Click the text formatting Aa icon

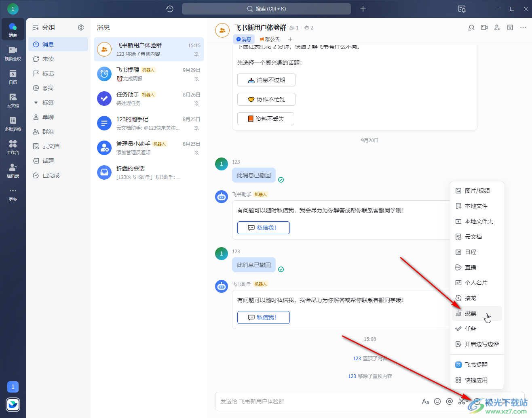(x=425, y=401)
